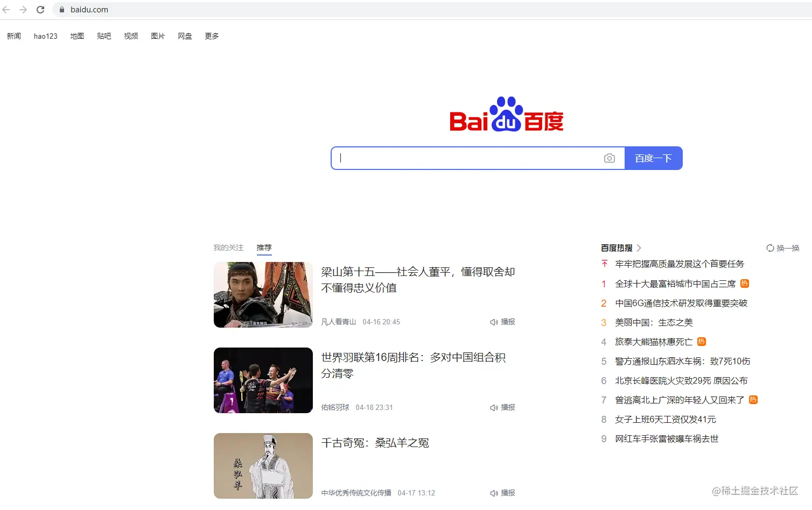Click the 播报 label on the 世界羽联 article
Image resolution: width=812 pixels, height=510 pixels.
point(508,407)
